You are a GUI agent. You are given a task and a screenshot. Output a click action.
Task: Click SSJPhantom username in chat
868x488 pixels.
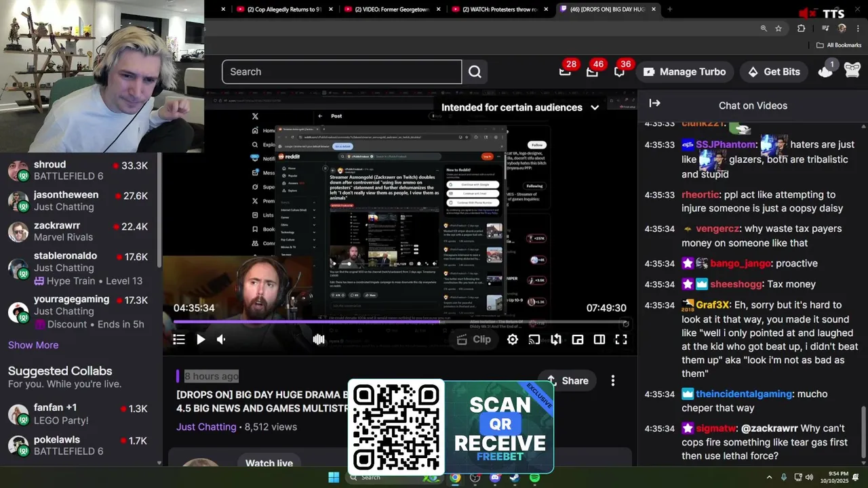[x=726, y=145]
